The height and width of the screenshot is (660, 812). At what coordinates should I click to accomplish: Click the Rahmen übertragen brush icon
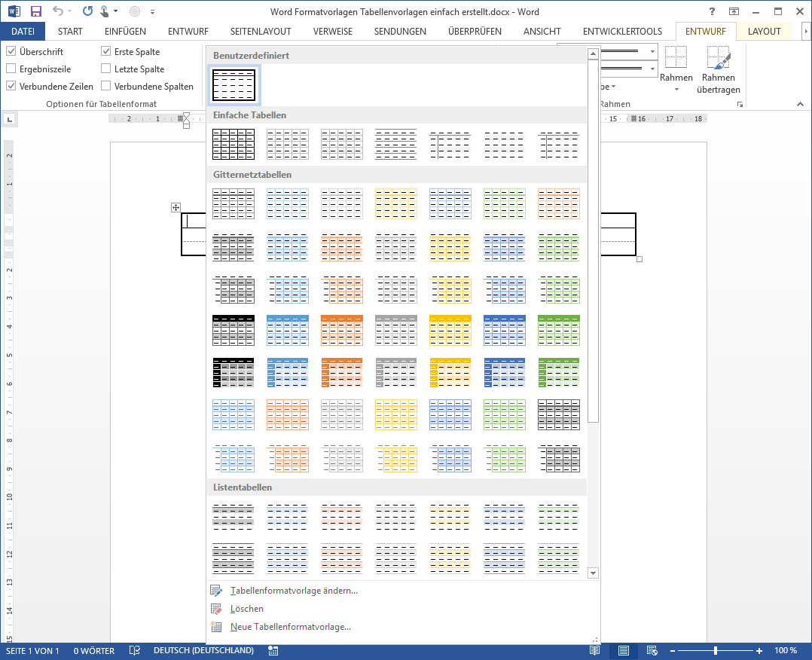[x=719, y=57]
